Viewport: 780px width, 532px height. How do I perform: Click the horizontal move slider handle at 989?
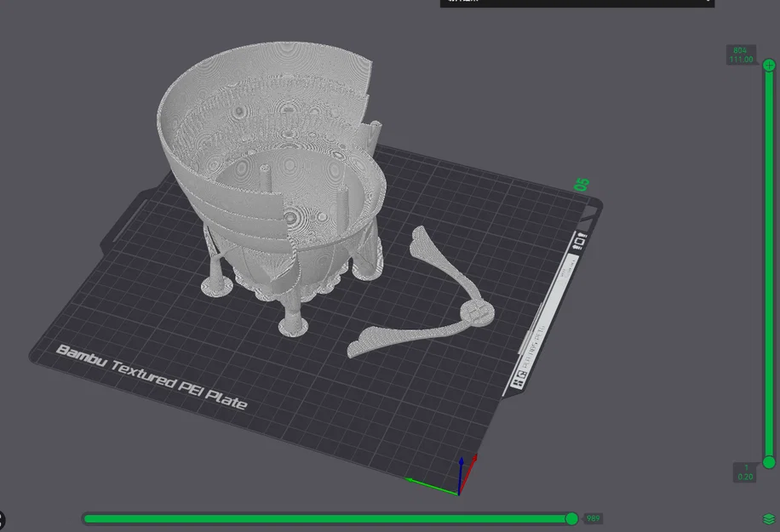(x=571, y=518)
